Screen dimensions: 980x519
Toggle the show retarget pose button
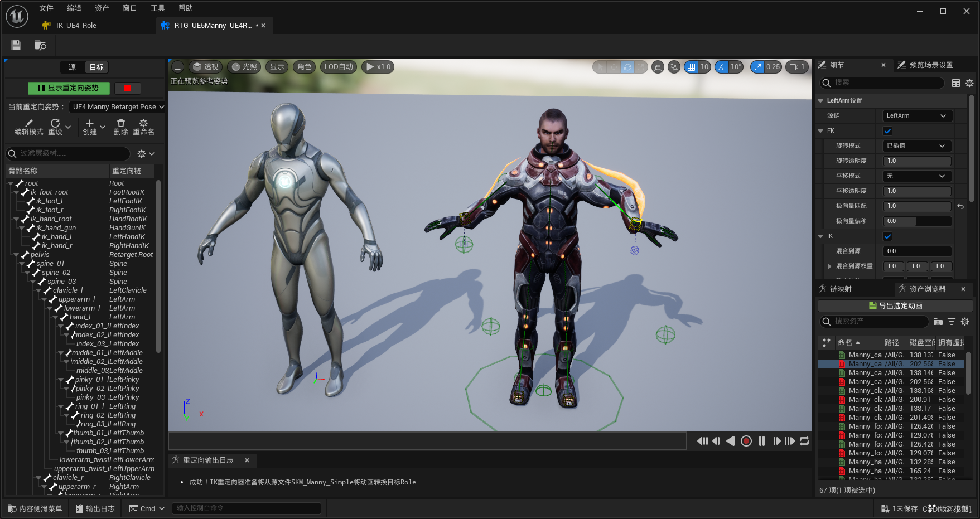[69, 88]
